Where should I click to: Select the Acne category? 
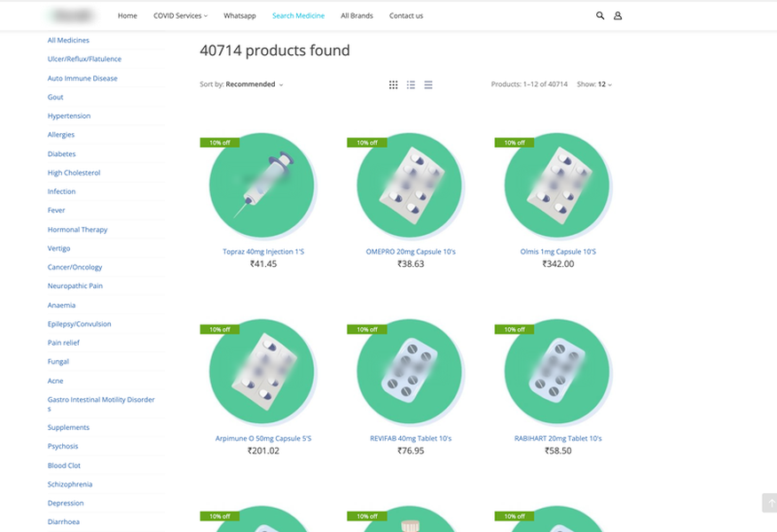click(x=56, y=381)
